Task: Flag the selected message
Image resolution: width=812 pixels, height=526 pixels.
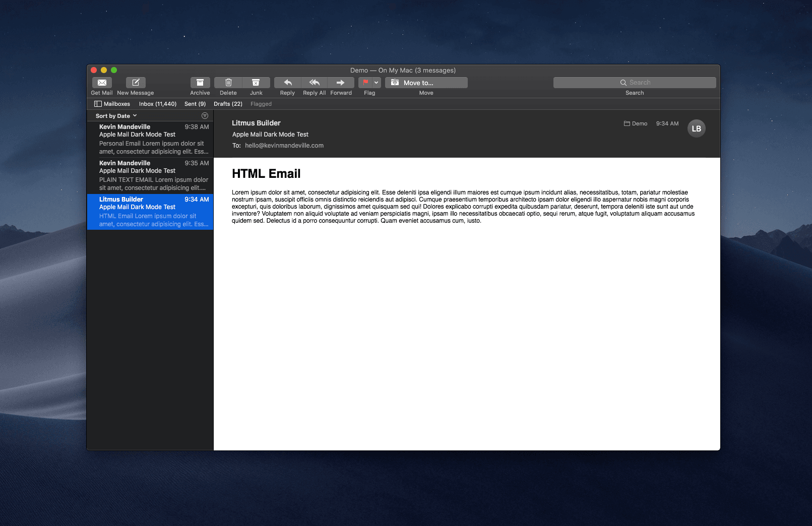Action: coord(366,82)
